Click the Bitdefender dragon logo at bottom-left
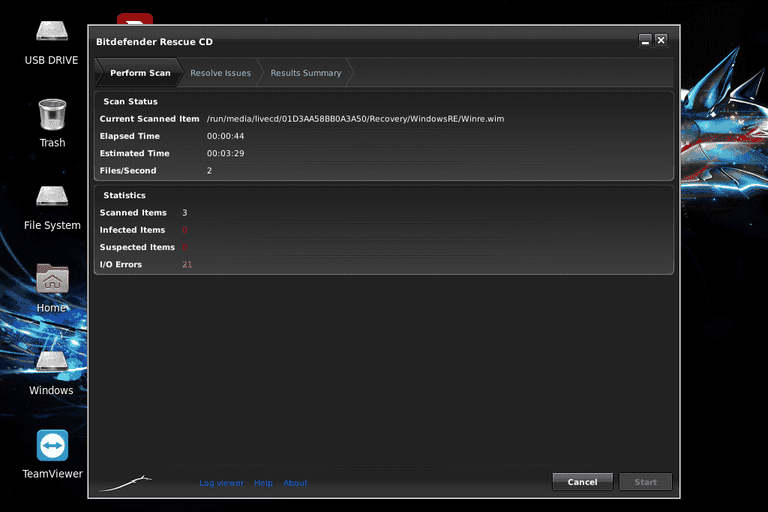Image resolution: width=768 pixels, height=512 pixels. 125,483
